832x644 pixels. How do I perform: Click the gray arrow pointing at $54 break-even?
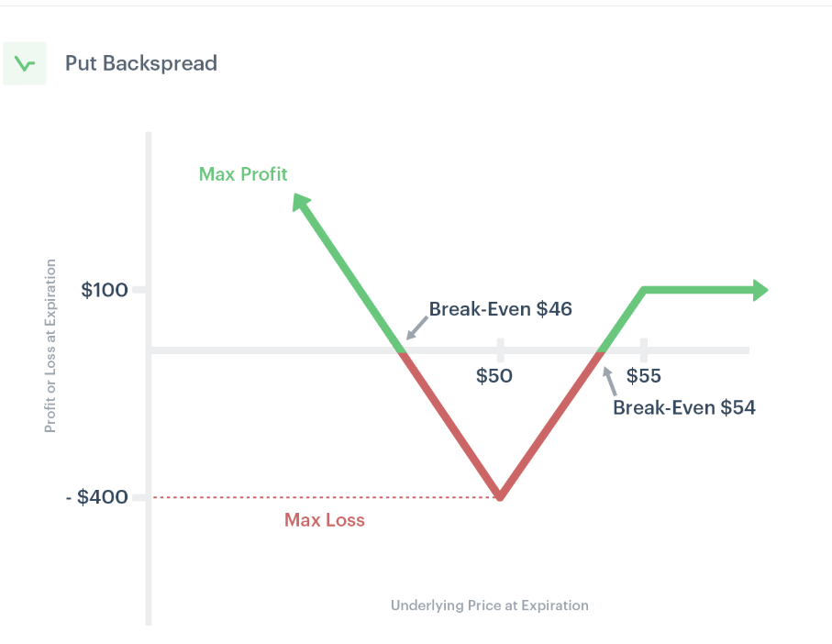tap(610, 382)
